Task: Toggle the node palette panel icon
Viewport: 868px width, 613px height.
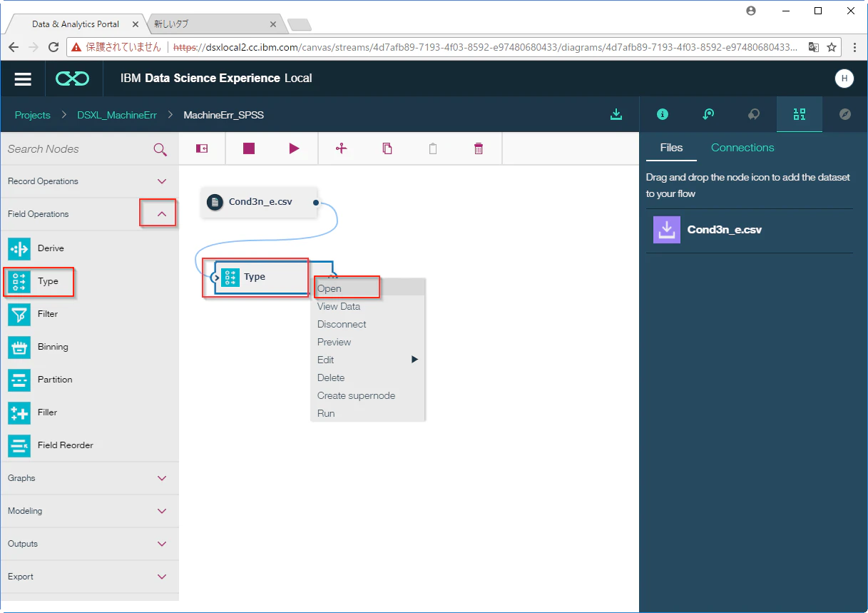Action: click(x=202, y=148)
